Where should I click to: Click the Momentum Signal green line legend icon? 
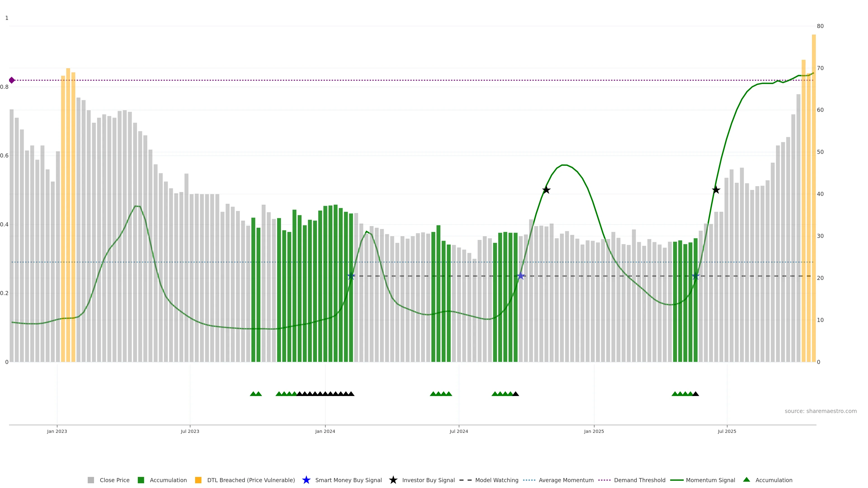coord(677,480)
